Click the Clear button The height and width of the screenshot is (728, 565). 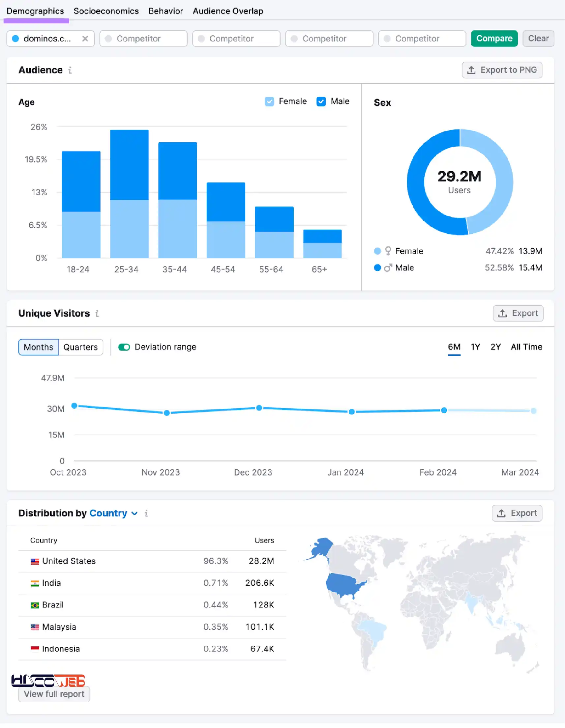538,39
